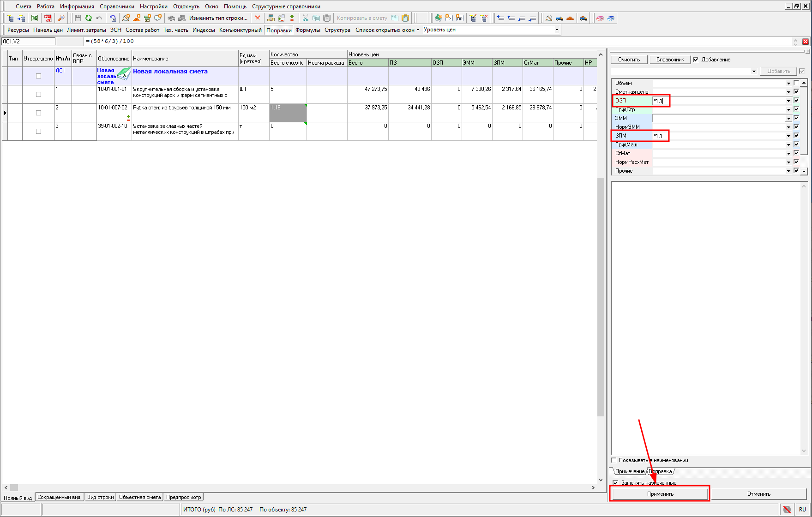Uncheck Заменять назначенные checkbox
Viewport: 812px width, 517px height.
[x=615, y=483]
